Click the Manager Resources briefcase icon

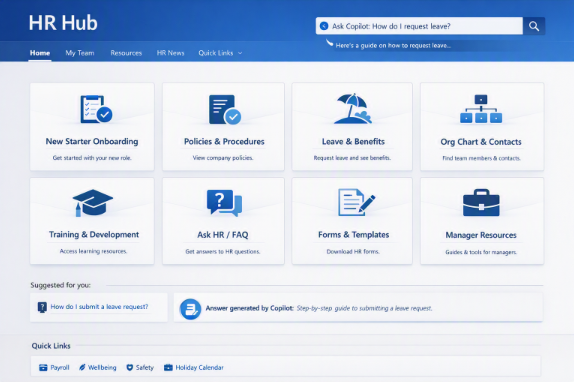[481, 202]
